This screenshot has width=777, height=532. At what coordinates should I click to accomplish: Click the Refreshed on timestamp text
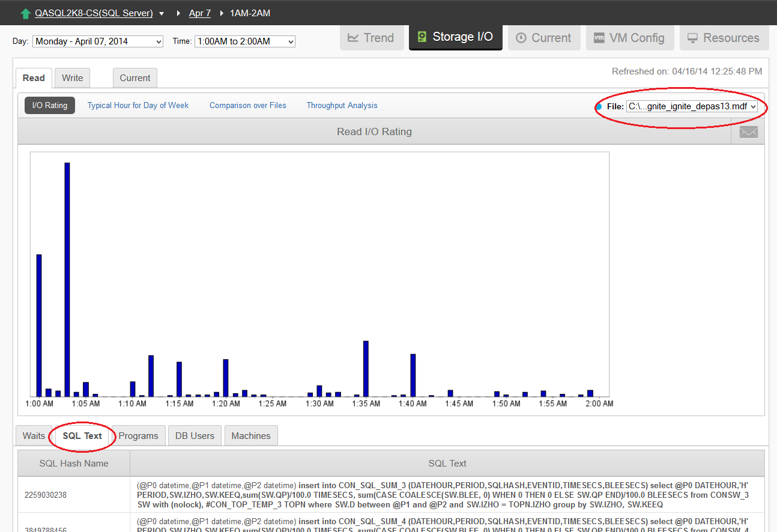point(687,71)
